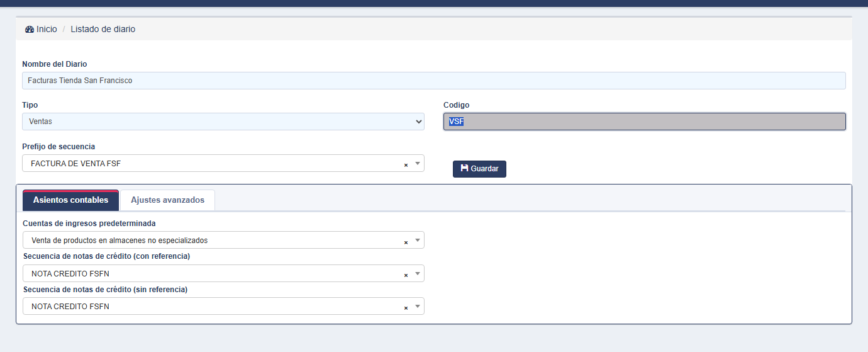868x352 pixels.
Task: Select the Asientos contables tab
Action: coord(70,200)
